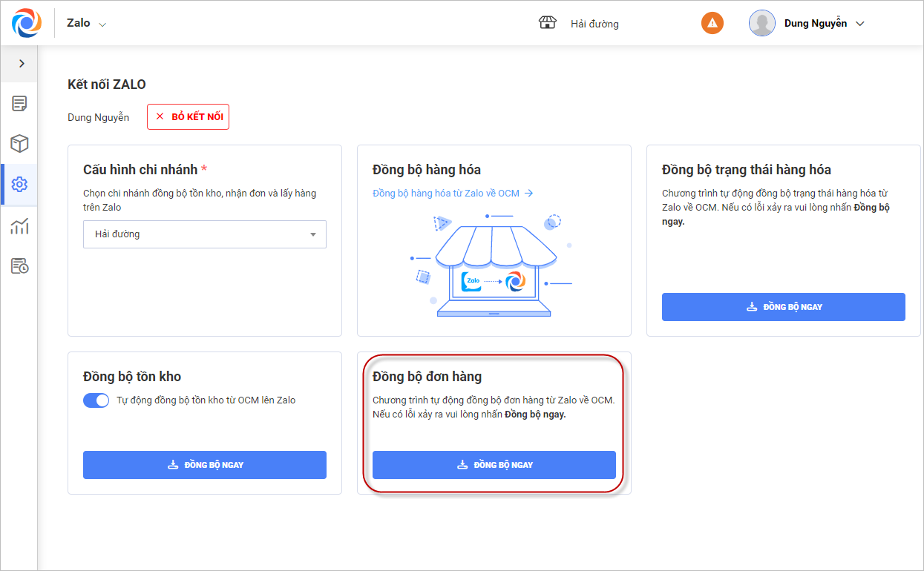Click the Zalo to OCM store illustration
924x571 pixels.
[493, 267]
